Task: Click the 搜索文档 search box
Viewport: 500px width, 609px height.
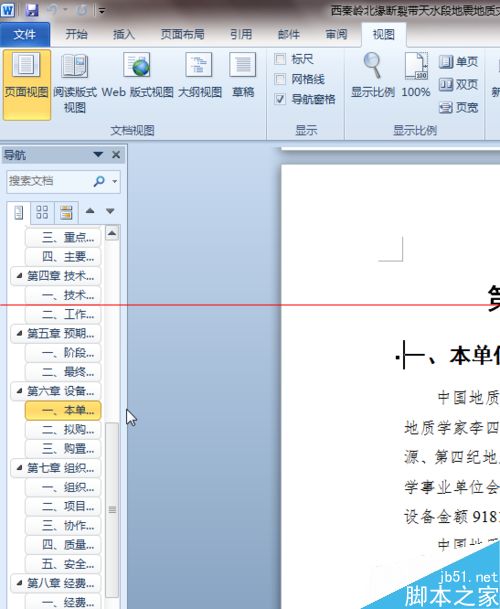Action: (x=49, y=181)
